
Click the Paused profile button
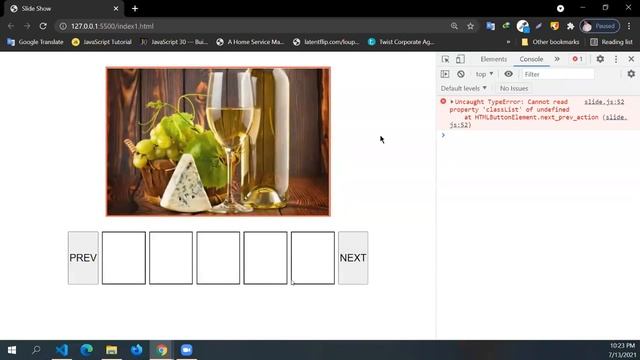click(599, 26)
